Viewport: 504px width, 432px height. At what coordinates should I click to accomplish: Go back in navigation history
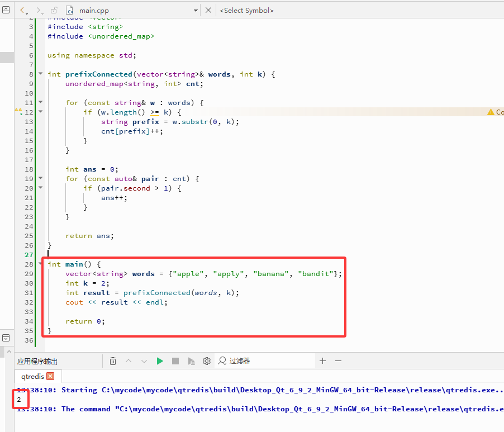[23, 10]
